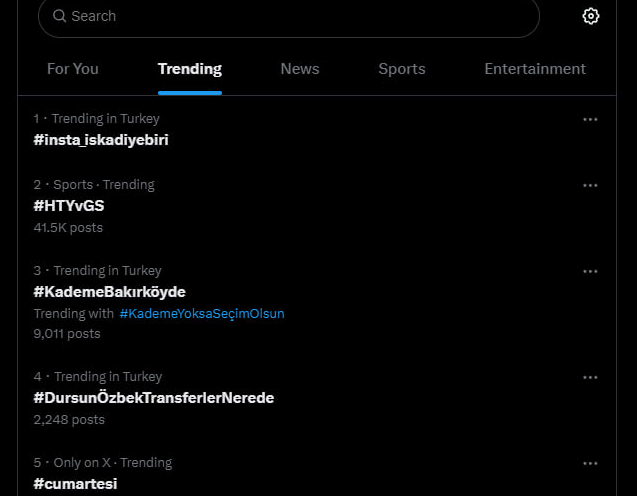Open more options for #cumartesi trend
Screen dimensions: 637x496
590,463
